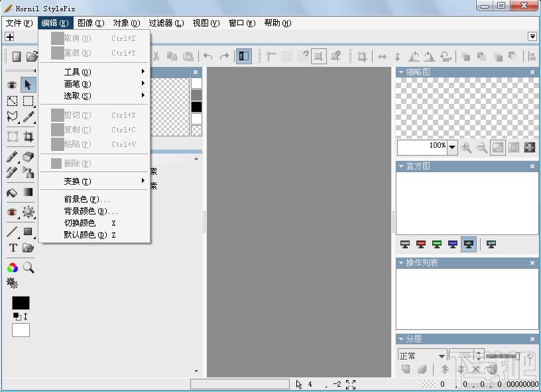This screenshot has width=541, height=392.
Task: Expand the 选取(S) submenu
Action: point(94,96)
